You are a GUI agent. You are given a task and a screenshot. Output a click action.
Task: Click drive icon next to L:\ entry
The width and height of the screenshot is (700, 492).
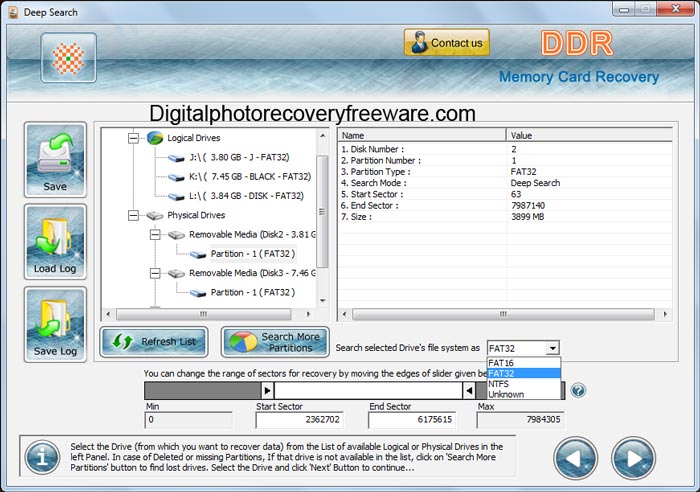pos(176,196)
